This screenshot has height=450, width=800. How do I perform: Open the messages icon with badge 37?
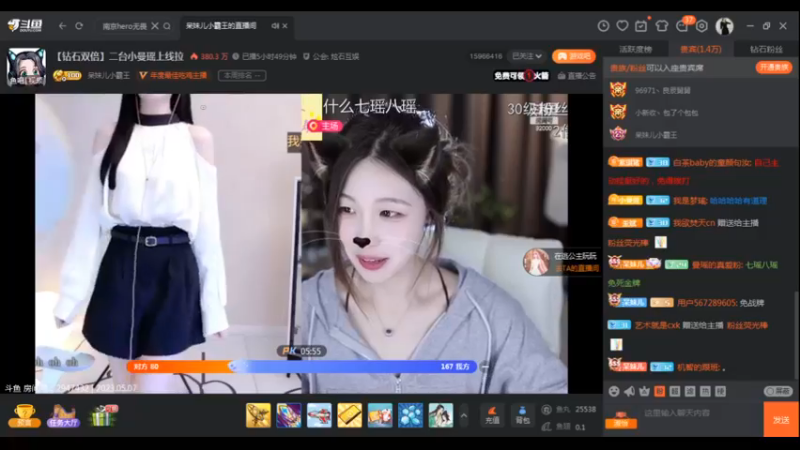(683, 25)
